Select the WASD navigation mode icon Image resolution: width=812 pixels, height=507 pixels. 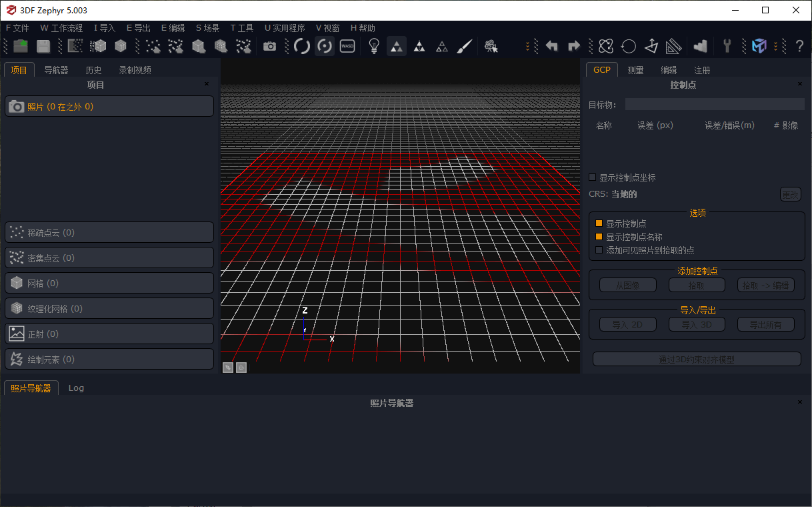(x=347, y=46)
